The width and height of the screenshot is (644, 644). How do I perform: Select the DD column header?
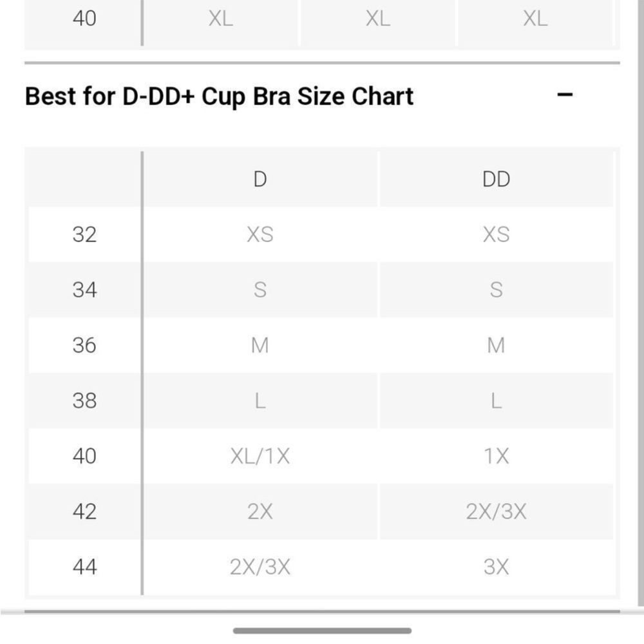click(496, 179)
